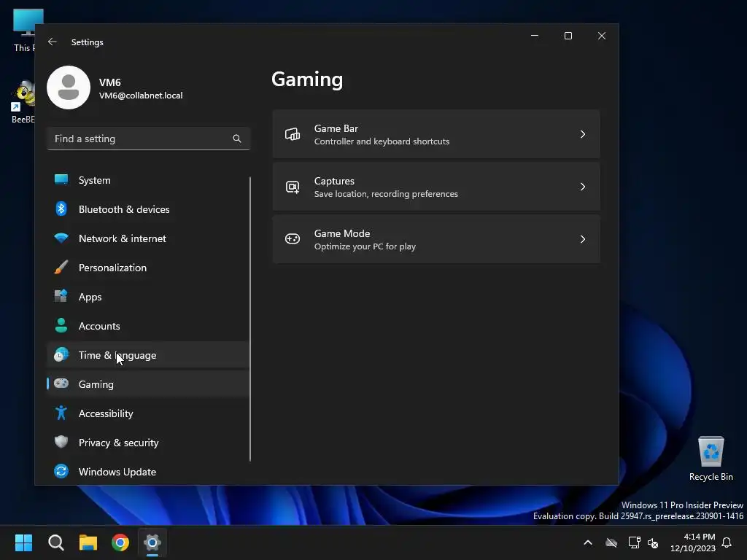The height and width of the screenshot is (560, 747).
Task: Go to Windows Update
Action: (147, 472)
